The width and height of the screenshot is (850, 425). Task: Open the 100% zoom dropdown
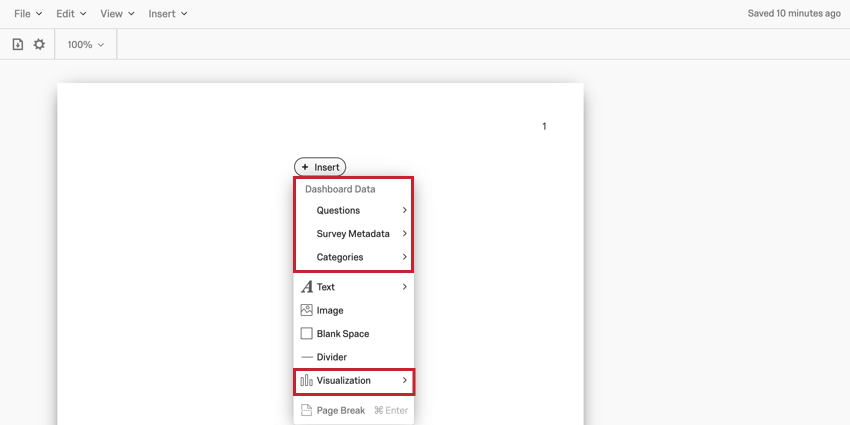click(85, 45)
